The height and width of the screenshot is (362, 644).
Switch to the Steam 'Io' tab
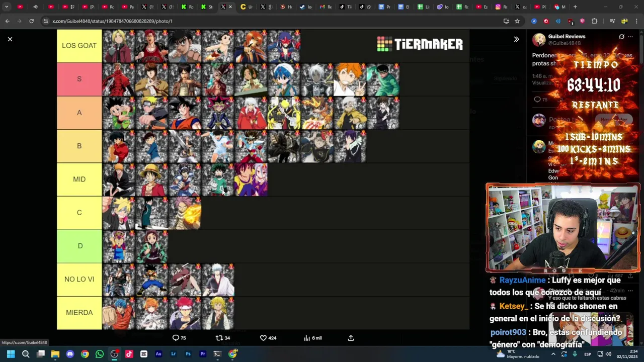click(x=305, y=7)
